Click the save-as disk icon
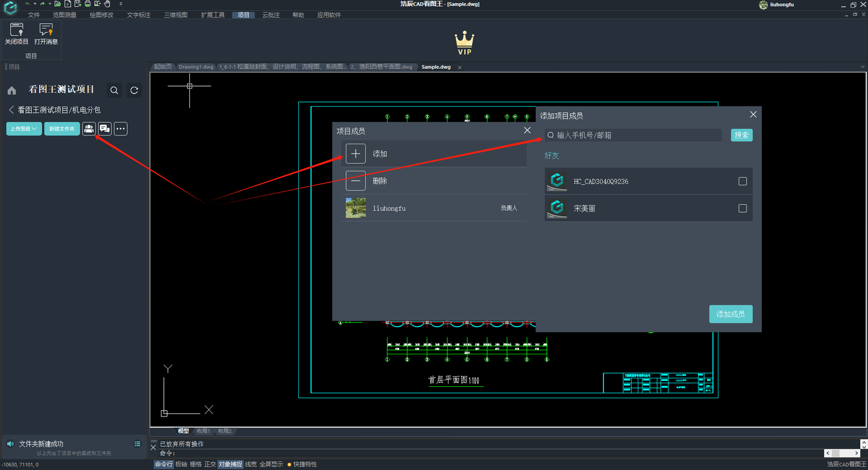Image resolution: width=868 pixels, height=470 pixels. point(78,4)
